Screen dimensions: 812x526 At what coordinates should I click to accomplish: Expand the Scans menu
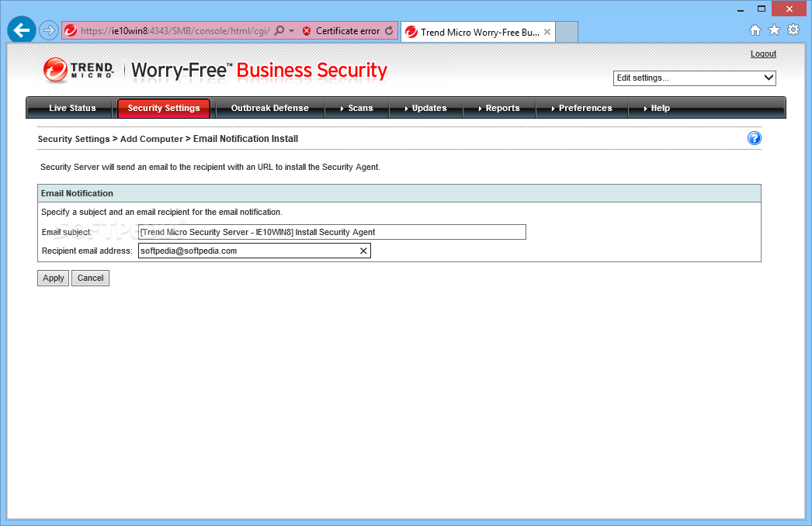pos(357,108)
